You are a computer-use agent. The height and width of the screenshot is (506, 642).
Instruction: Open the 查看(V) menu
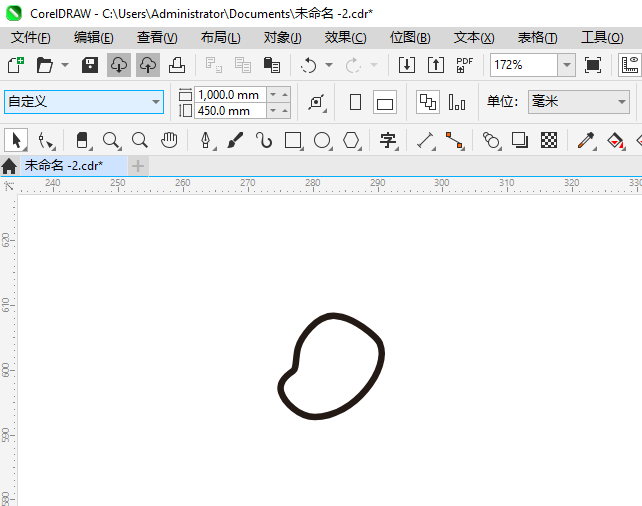click(x=157, y=38)
